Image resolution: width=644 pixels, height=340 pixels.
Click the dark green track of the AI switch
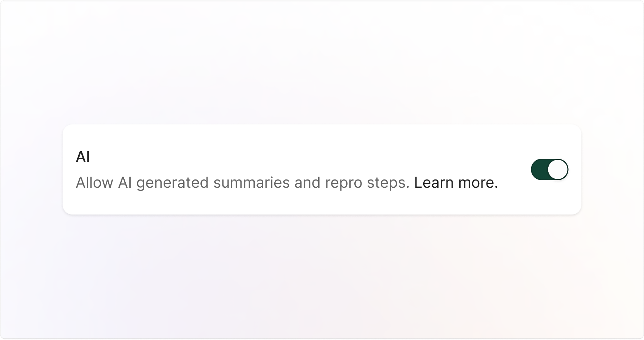point(539,169)
